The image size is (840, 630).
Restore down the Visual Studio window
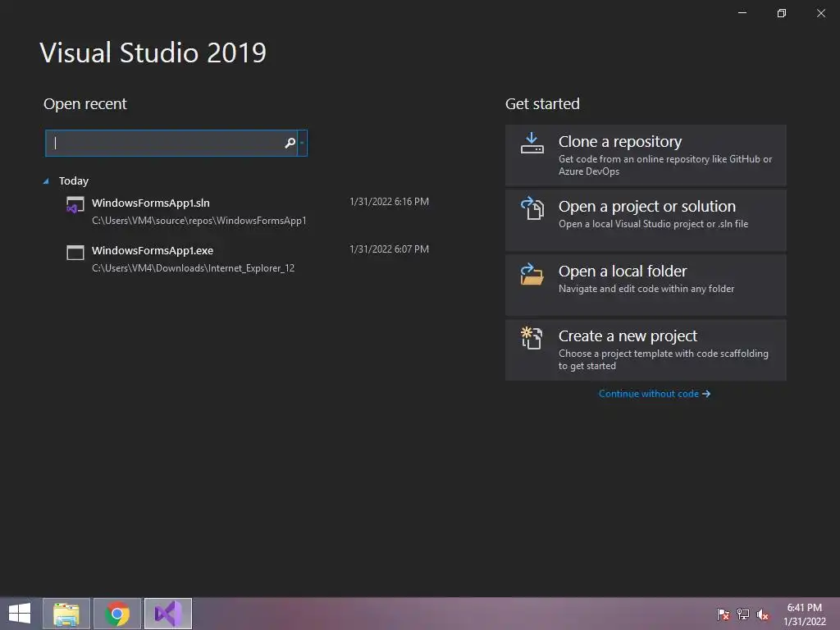pyautogui.click(x=782, y=13)
